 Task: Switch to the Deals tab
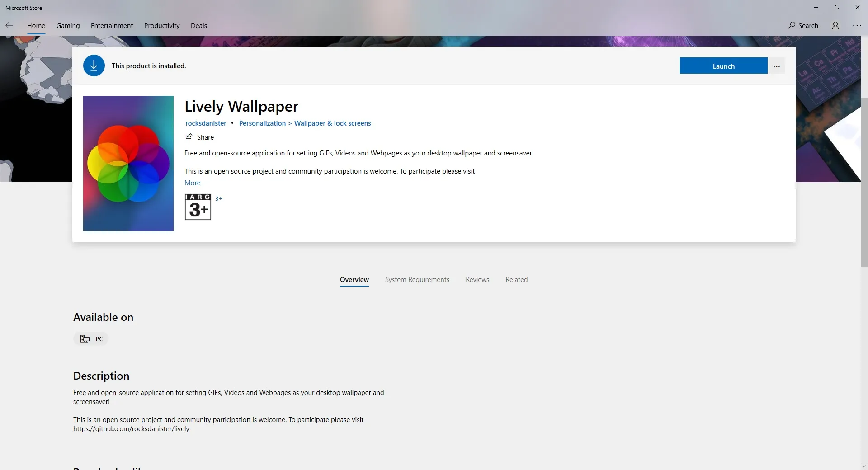[x=199, y=26]
